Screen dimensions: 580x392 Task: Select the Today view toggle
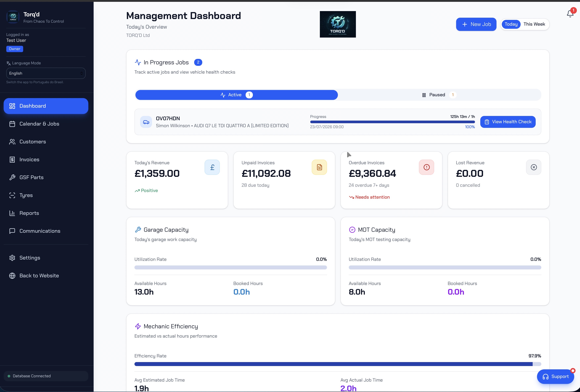[511, 24]
